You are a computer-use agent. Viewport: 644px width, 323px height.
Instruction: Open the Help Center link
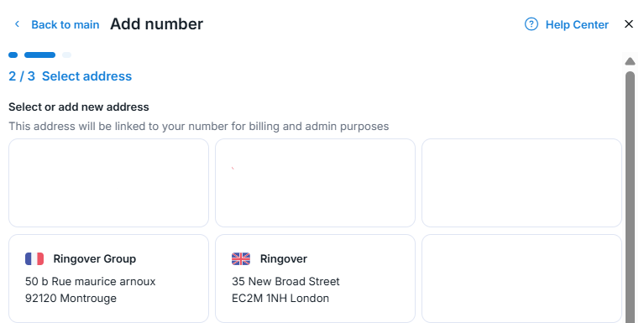pyautogui.click(x=577, y=24)
